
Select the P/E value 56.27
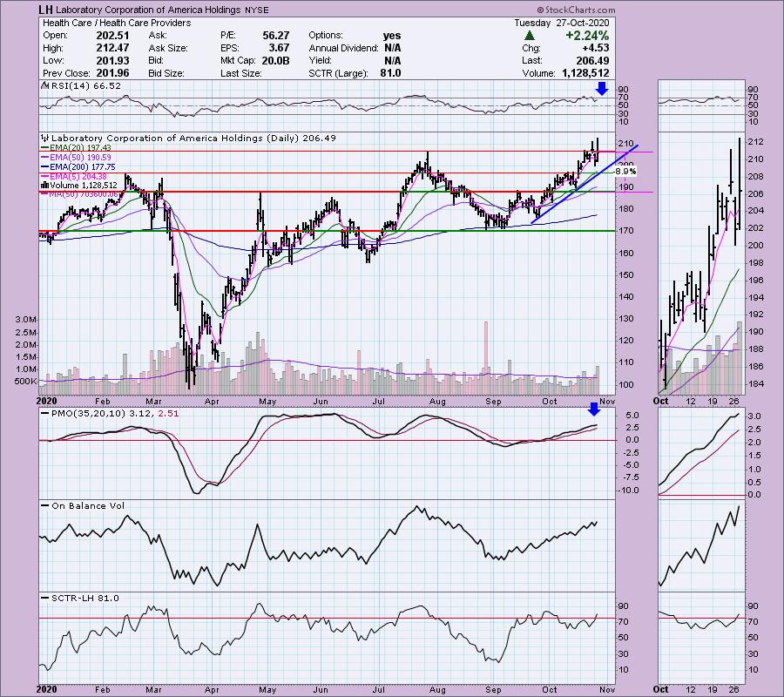coord(276,36)
